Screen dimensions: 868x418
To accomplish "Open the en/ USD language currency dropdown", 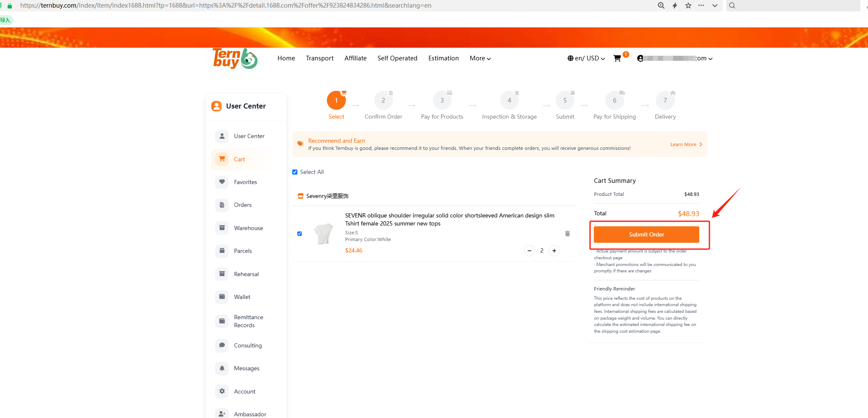I will (x=586, y=58).
